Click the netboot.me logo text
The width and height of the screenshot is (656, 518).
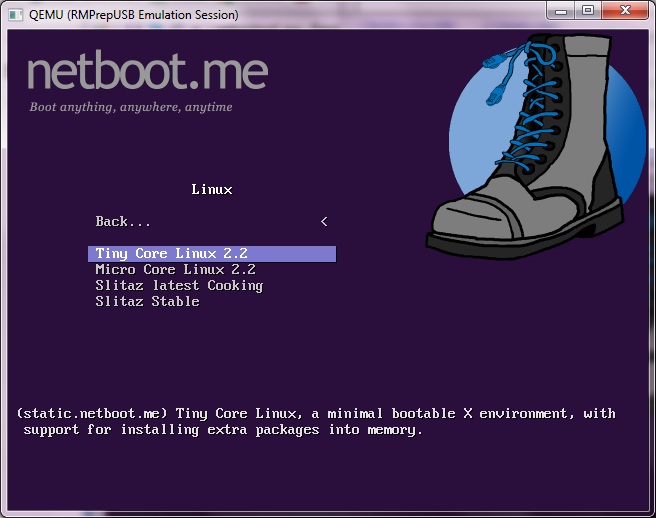(x=147, y=70)
